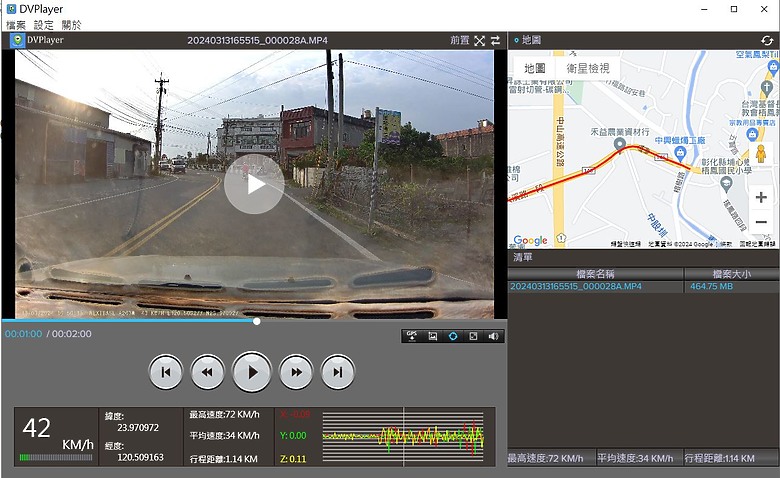
Task: Click the 檔案大小 column header
Action: pos(732,274)
